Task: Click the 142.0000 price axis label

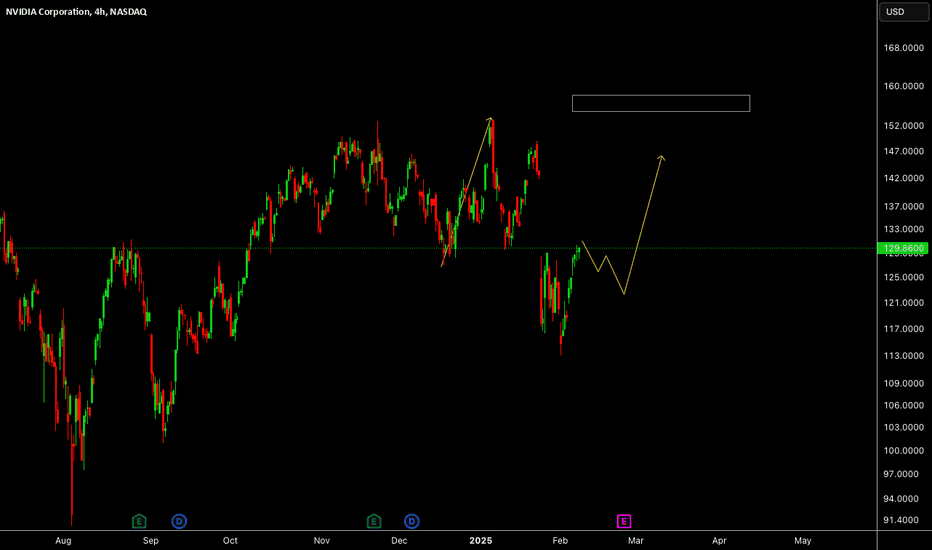Action: point(903,178)
